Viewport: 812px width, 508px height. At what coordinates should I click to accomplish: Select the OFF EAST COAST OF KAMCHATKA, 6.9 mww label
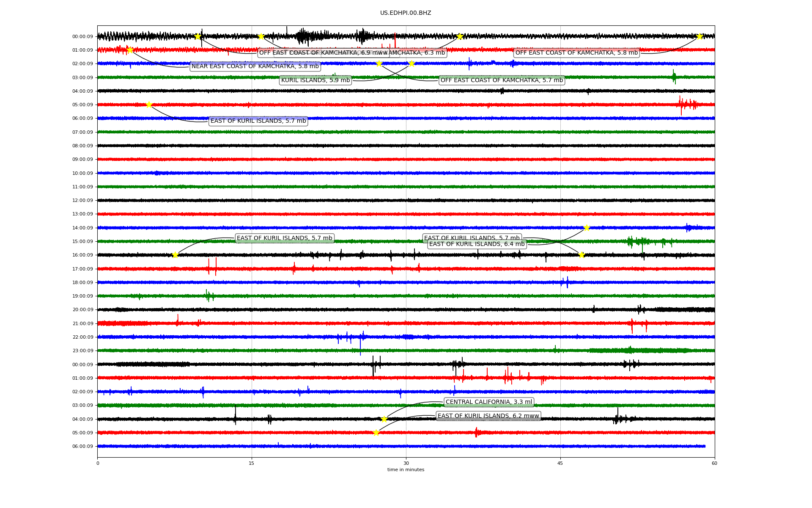pyautogui.click(x=324, y=53)
